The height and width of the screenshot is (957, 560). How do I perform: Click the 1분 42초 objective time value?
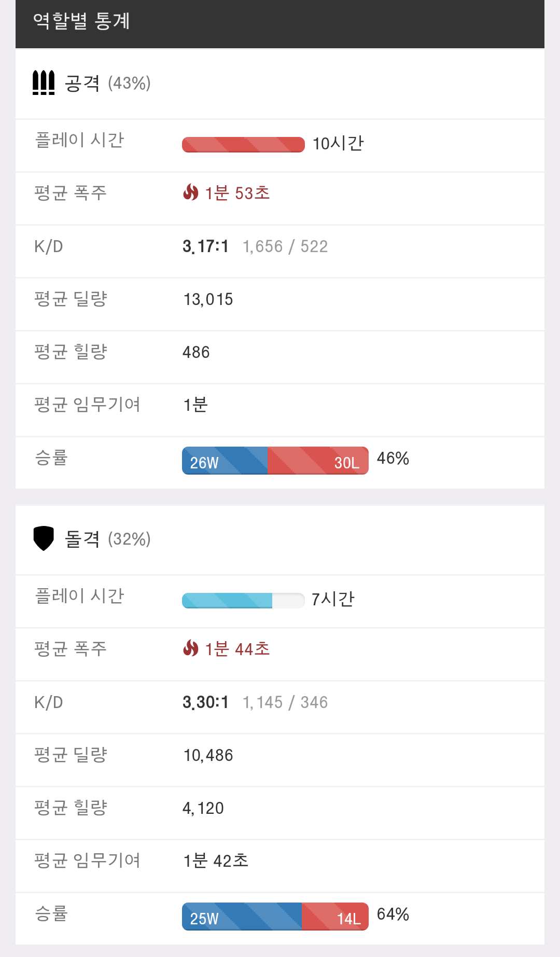coord(216,861)
